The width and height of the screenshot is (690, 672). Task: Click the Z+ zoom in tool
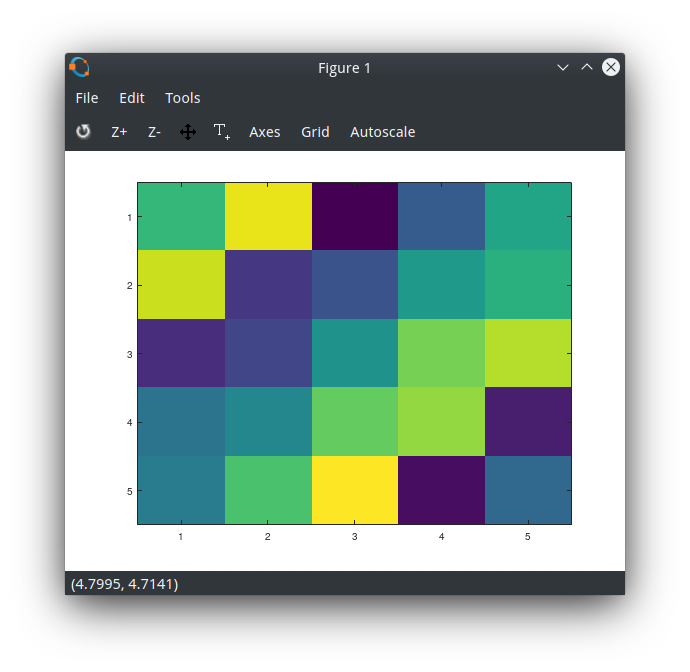coord(119,132)
